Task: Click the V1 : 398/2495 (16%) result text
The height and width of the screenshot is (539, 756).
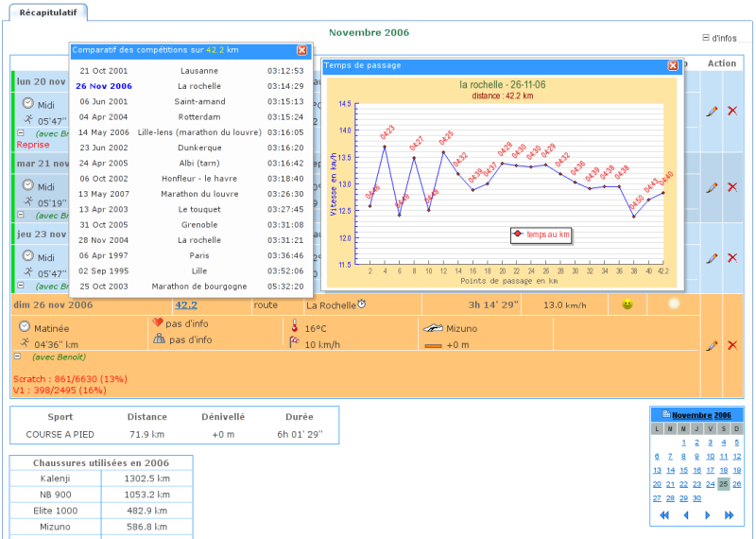Action: coord(60,390)
